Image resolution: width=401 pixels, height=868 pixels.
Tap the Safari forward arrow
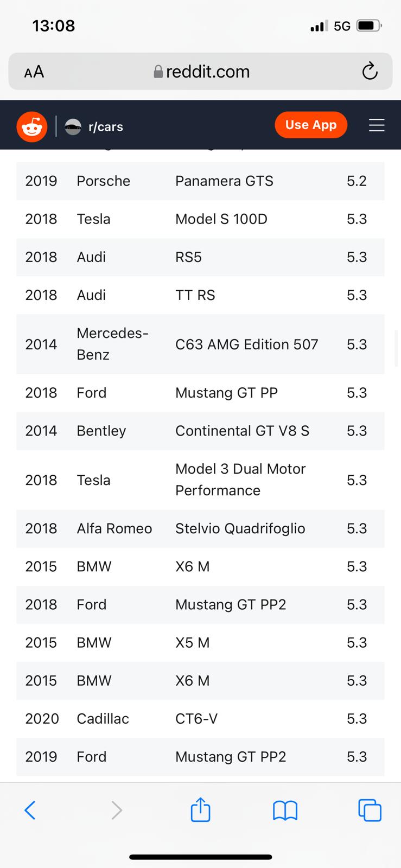click(116, 810)
